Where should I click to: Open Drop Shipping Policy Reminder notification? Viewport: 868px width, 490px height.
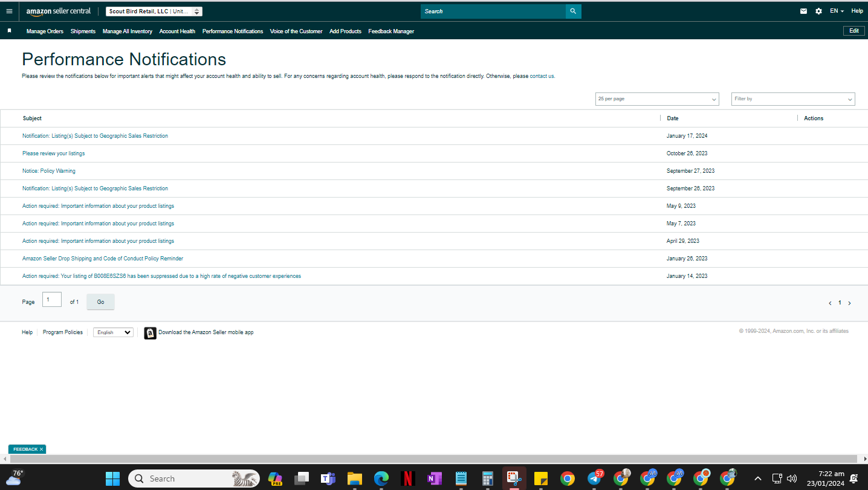tap(103, 259)
